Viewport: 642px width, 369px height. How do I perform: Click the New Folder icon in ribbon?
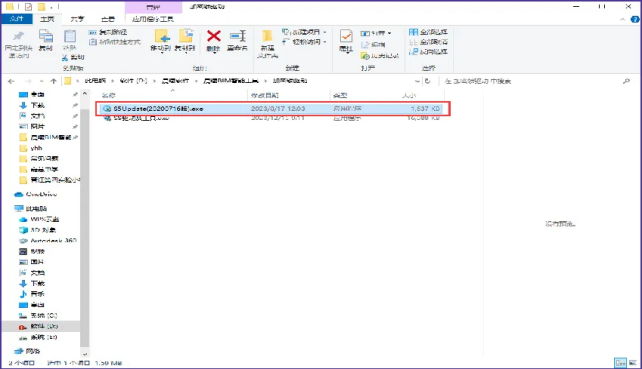(267, 36)
